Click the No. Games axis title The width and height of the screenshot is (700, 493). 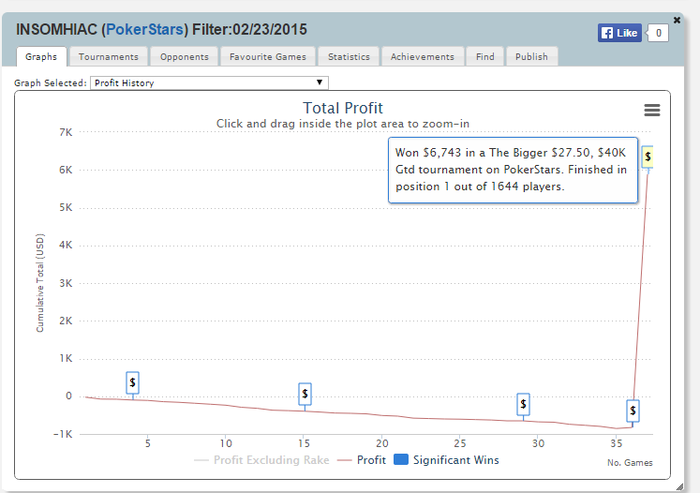(630, 463)
